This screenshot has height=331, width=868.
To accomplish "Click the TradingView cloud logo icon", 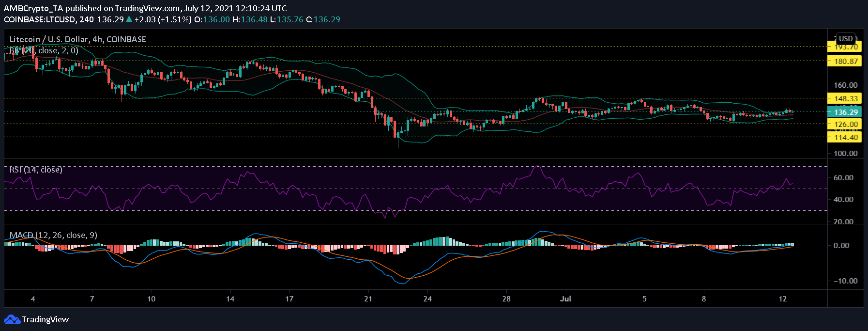I will click(12, 320).
